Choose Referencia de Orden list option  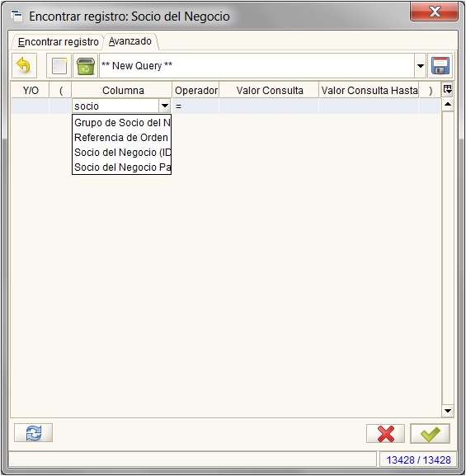pyautogui.click(x=122, y=138)
